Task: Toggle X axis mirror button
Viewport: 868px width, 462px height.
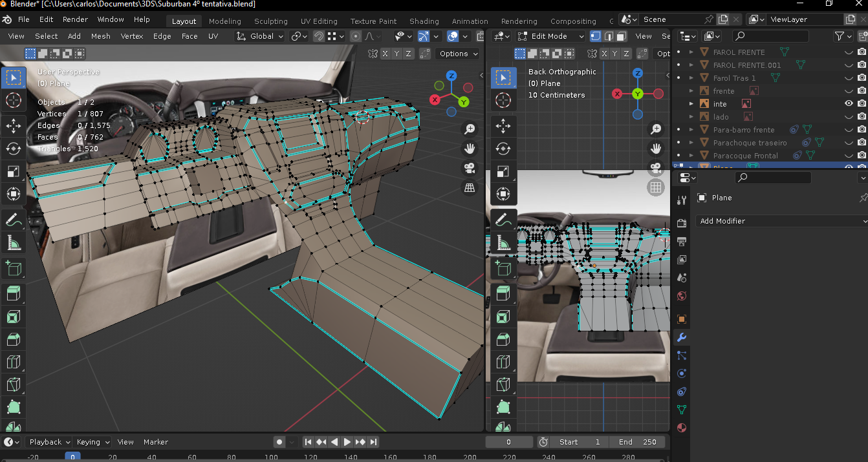Action: pyautogui.click(x=385, y=54)
